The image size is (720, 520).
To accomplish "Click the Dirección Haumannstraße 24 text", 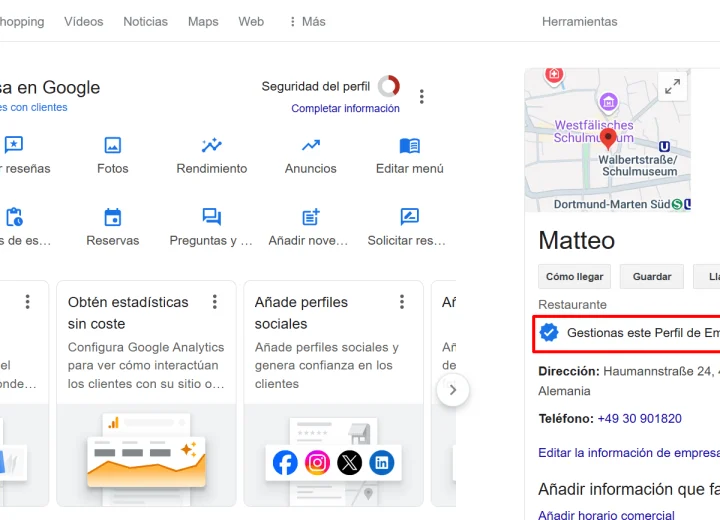I will [x=629, y=371].
